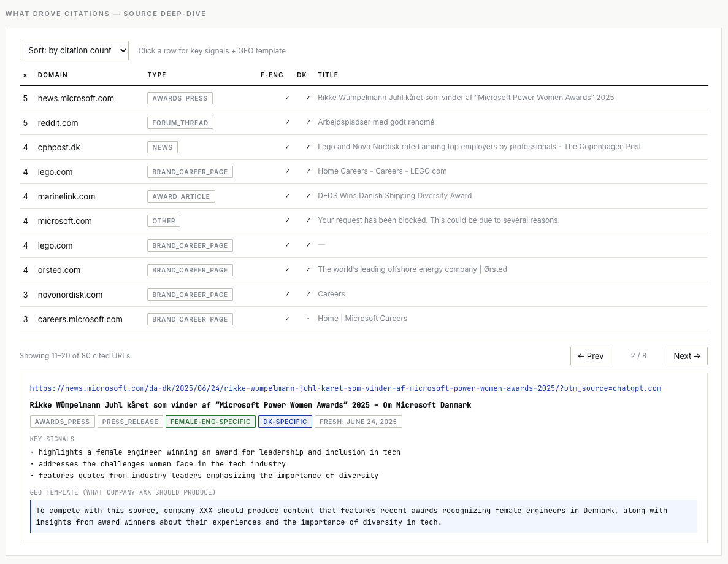The width and height of the screenshot is (728, 564).
Task: Select the novonordisk.com row domain
Action: point(70,295)
